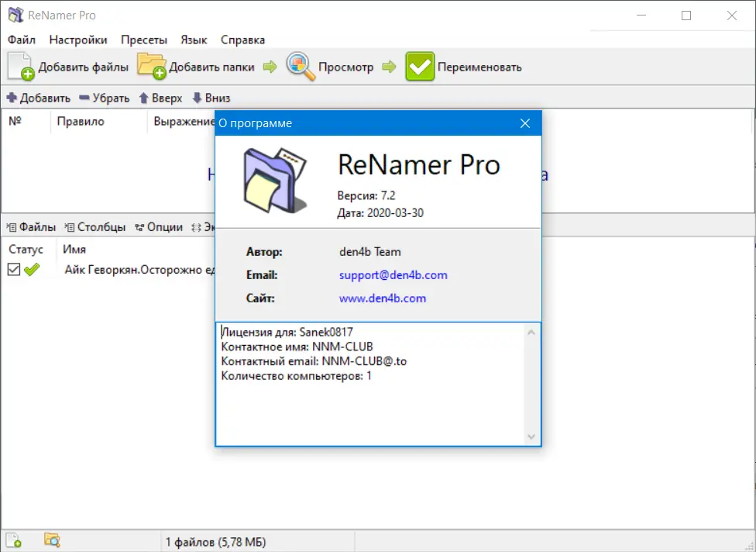Close the О программе dialog
This screenshot has width=756, height=552.
525,122
